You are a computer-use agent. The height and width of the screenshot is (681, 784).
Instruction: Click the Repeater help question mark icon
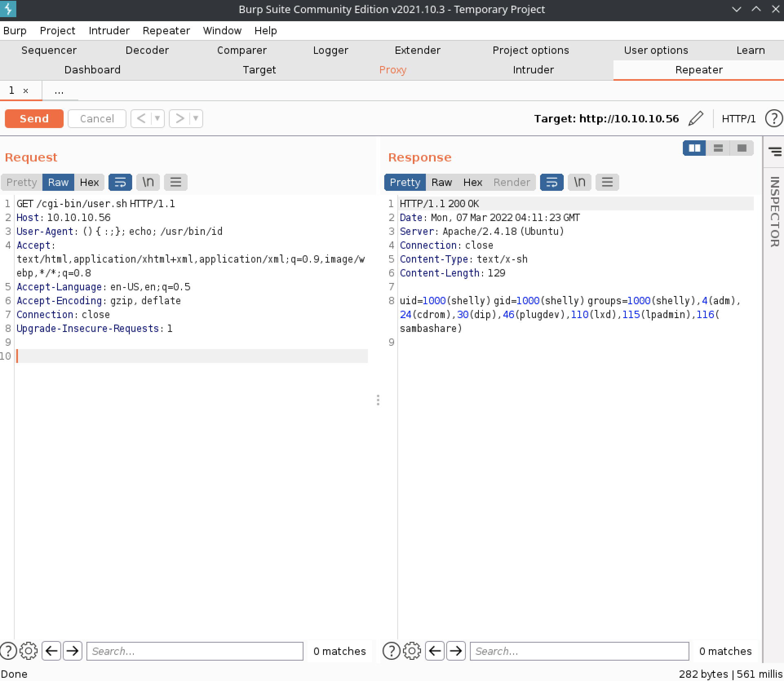tap(773, 119)
